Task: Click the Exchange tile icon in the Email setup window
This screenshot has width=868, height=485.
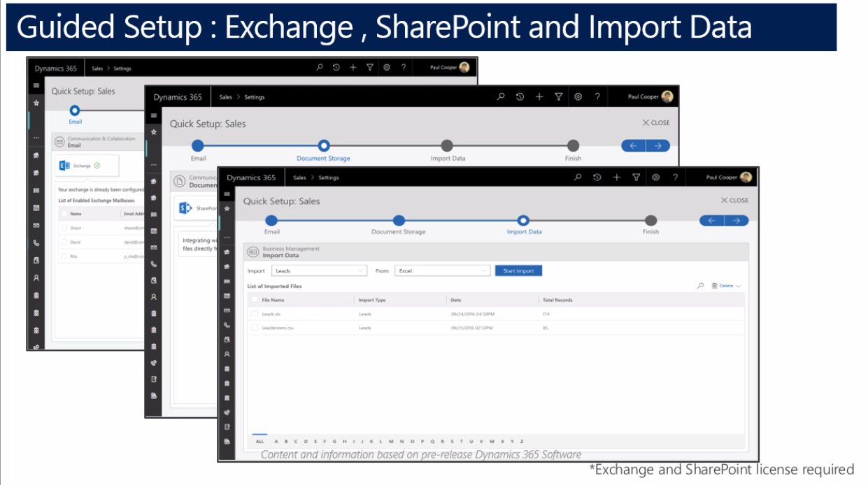Action: [65, 166]
